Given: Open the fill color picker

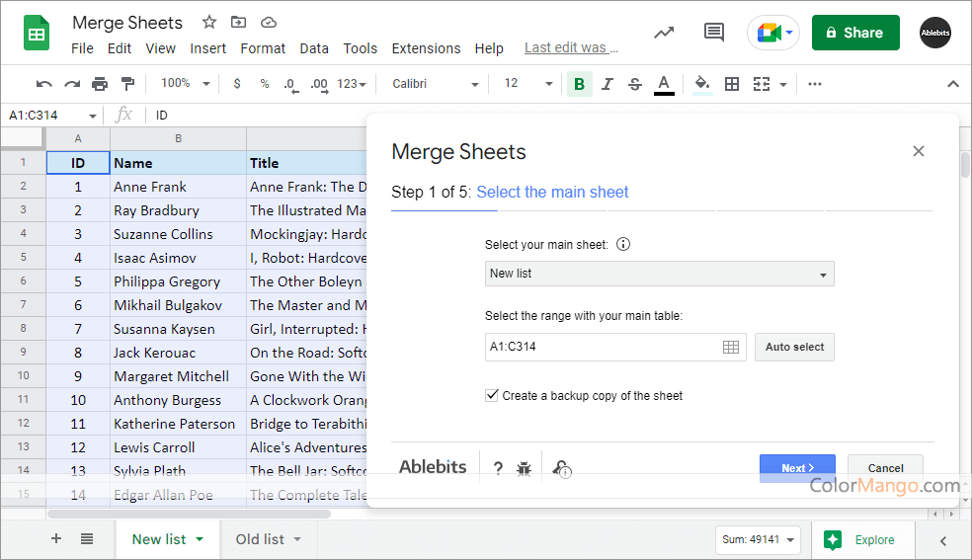Looking at the screenshot, I should tap(701, 84).
